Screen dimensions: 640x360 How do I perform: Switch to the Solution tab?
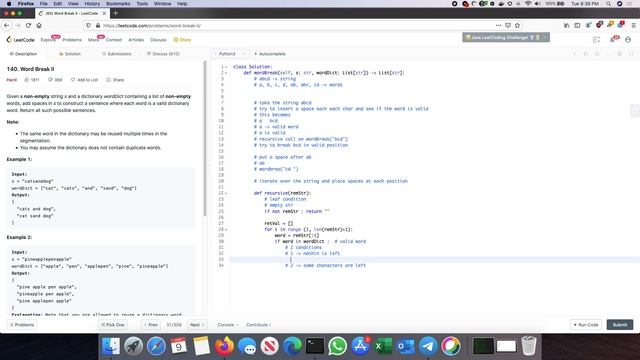tap(70, 53)
